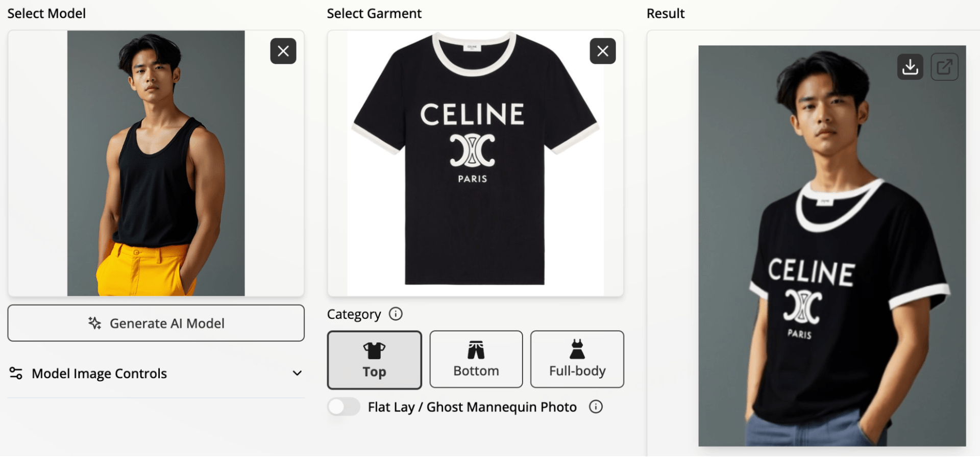Open the Model Image Controls section label

tap(99, 373)
